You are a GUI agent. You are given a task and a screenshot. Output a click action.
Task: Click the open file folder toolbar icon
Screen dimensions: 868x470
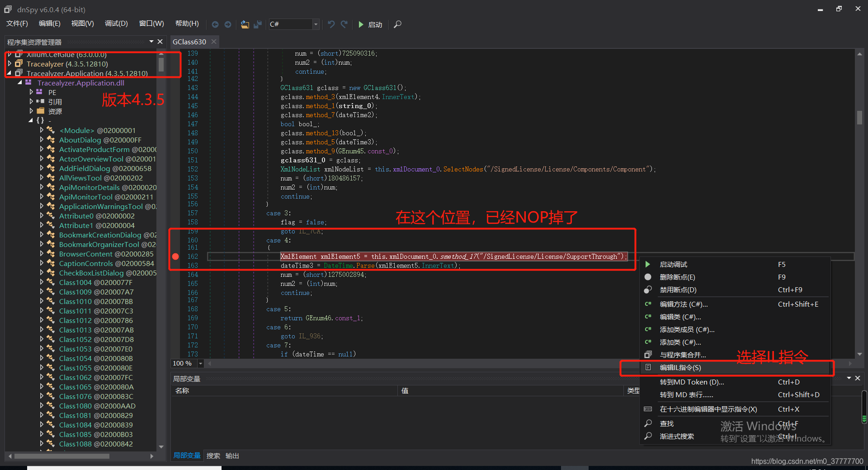tap(245, 24)
